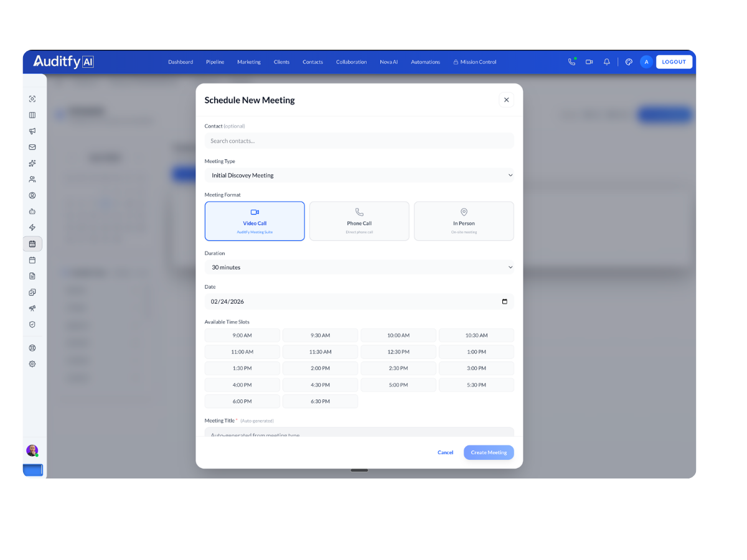Click the Create Meeting button
Screen dimensions: 747x560
pyautogui.click(x=489, y=452)
